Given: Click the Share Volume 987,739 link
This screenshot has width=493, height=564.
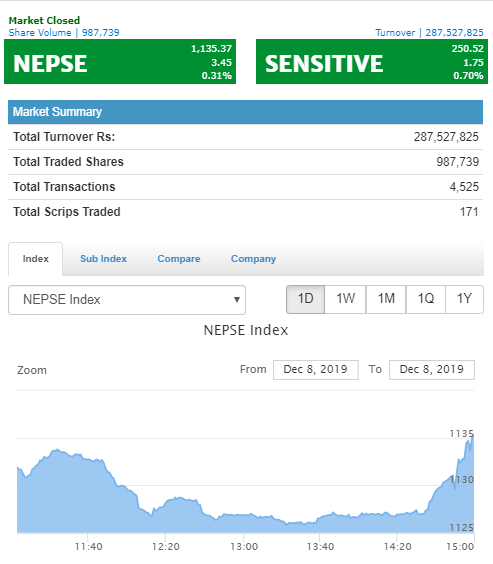Looking at the screenshot, I should pos(64,33).
